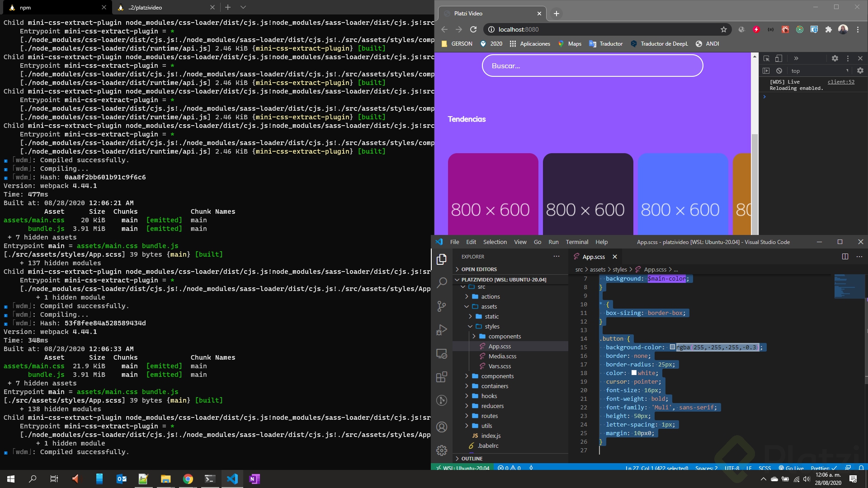The width and height of the screenshot is (868, 488).
Task: Expand the OPEN EDITORS section
Action: coord(511,269)
